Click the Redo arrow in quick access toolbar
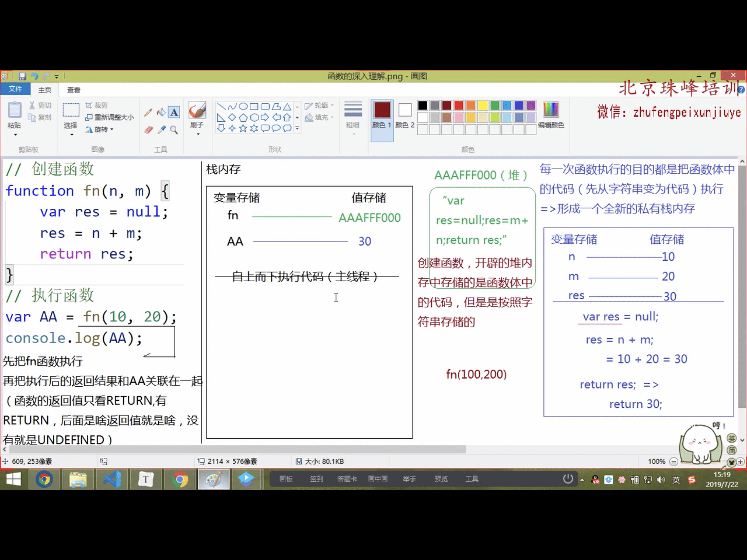The image size is (747, 560). pyautogui.click(x=46, y=76)
